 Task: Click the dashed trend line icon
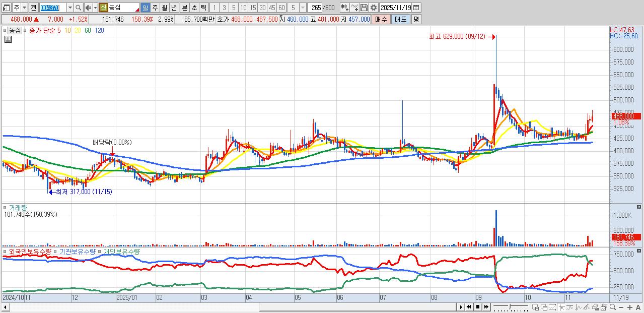[553, 307]
